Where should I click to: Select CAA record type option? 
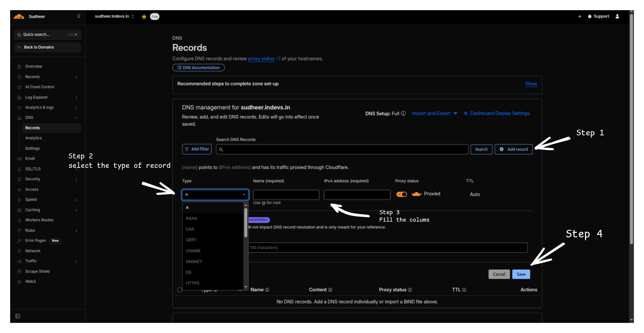click(x=213, y=229)
